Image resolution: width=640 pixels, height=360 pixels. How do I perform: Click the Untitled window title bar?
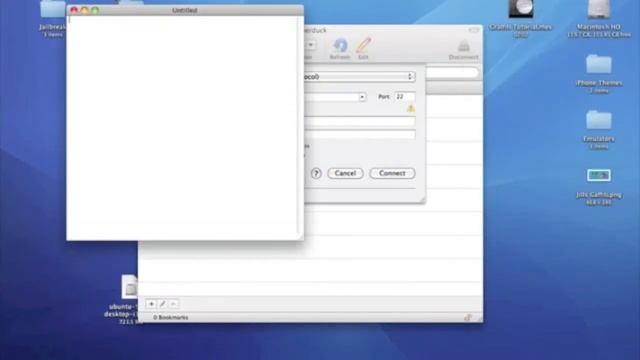pyautogui.click(x=185, y=10)
